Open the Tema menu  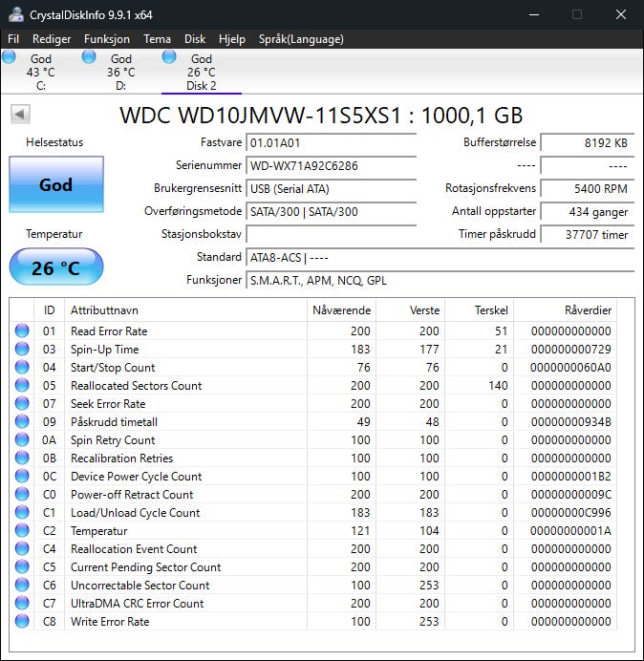157,39
